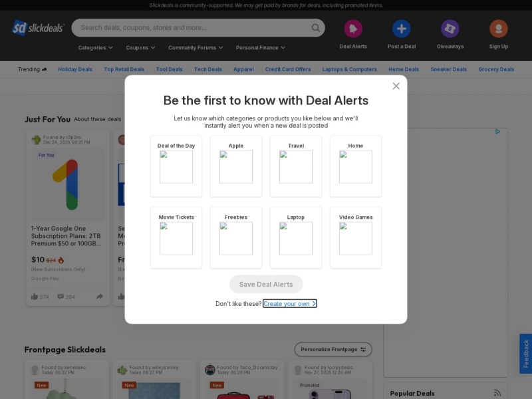
Task: Expand the Categories dropdown menu
Action: pyautogui.click(x=95, y=48)
